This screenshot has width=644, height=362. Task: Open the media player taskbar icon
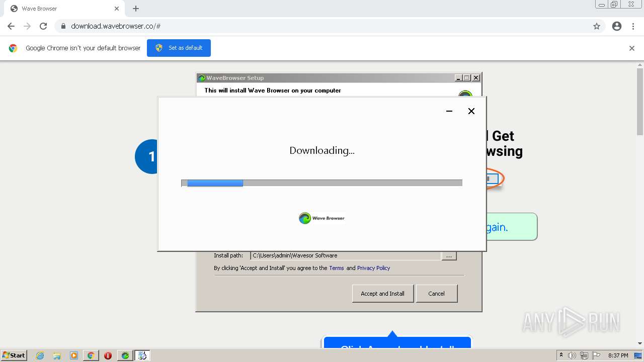pos(74,355)
